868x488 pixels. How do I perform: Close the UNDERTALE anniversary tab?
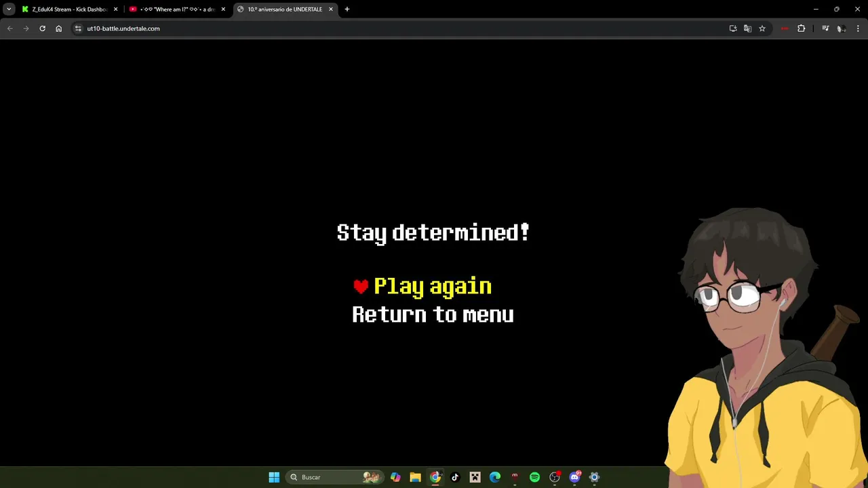click(x=331, y=9)
